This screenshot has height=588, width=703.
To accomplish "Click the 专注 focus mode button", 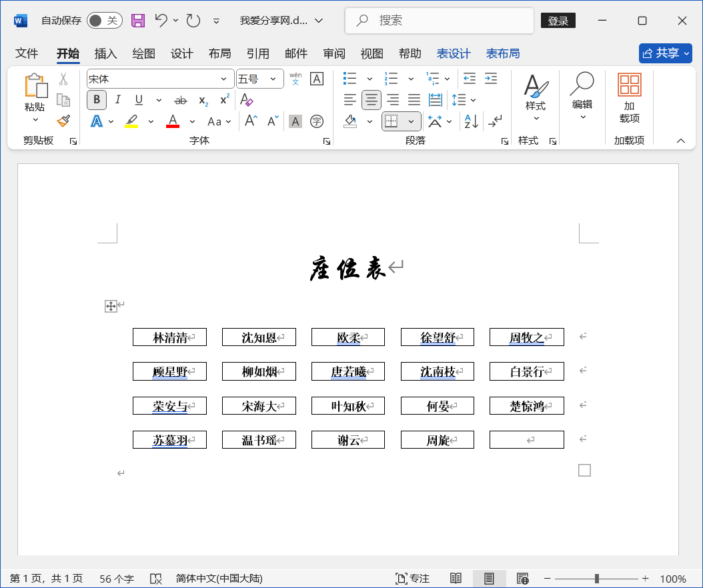I will point(412,579).
